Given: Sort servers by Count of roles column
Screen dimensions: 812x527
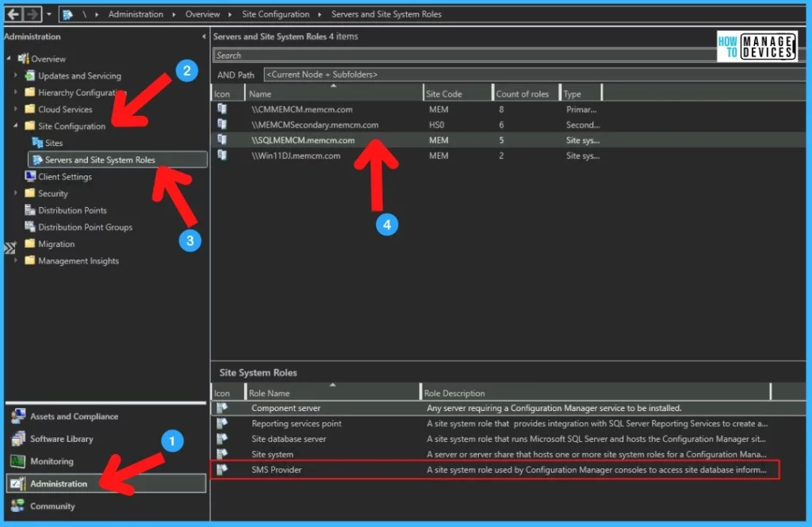Looking at the screenshot, I should tap(527, 94).
